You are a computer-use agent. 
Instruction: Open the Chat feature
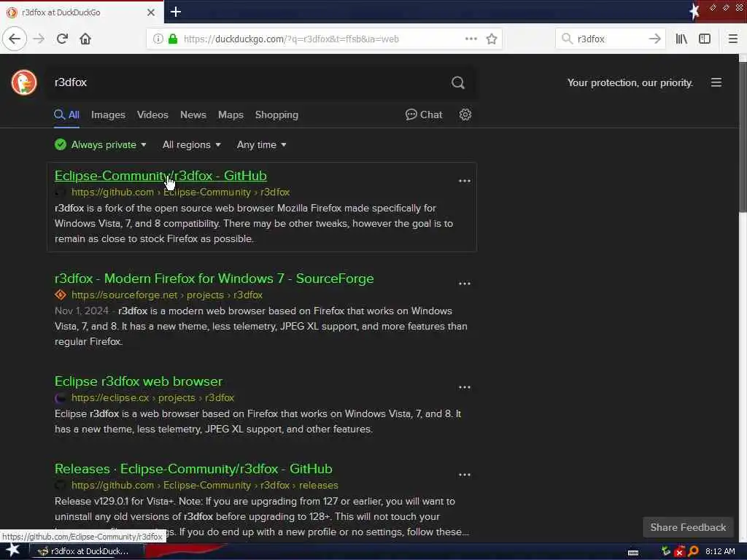(x=424, y=114)
